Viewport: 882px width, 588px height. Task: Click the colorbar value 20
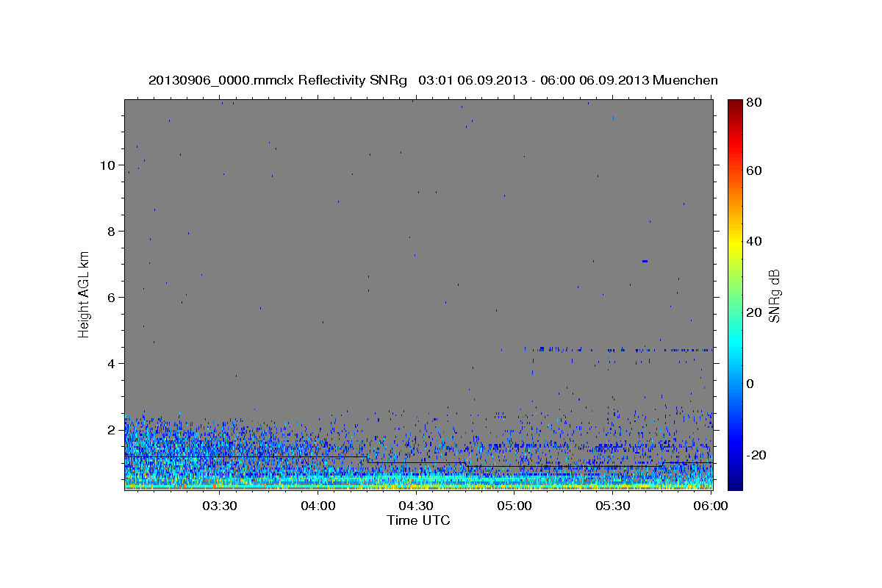click(754, 312)
